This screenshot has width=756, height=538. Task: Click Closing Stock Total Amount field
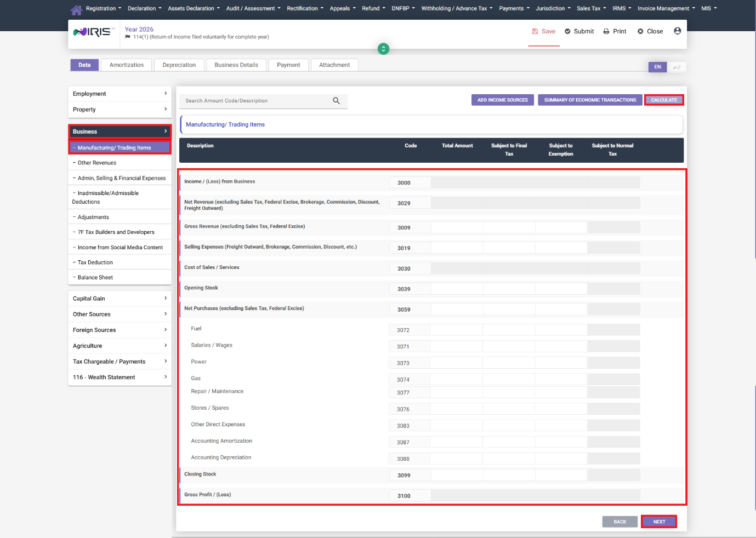point(457,475)
